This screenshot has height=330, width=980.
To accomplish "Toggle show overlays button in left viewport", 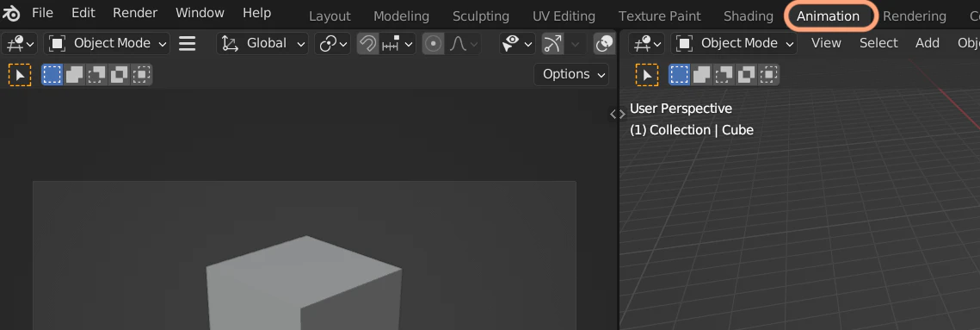I will coord(604,43).
